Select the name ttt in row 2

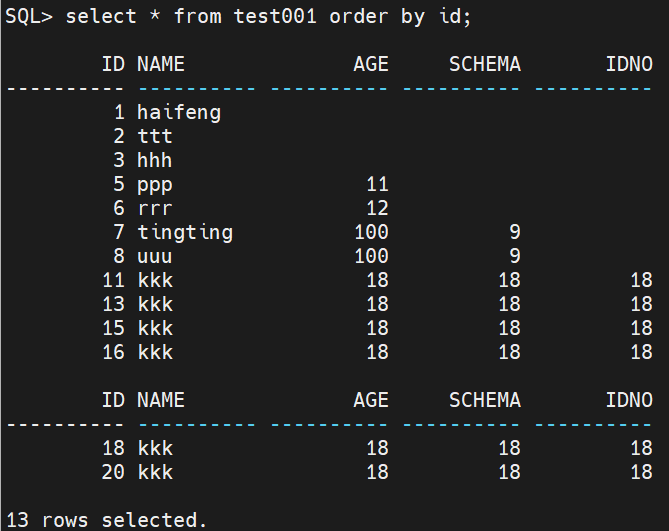point(154,136)
